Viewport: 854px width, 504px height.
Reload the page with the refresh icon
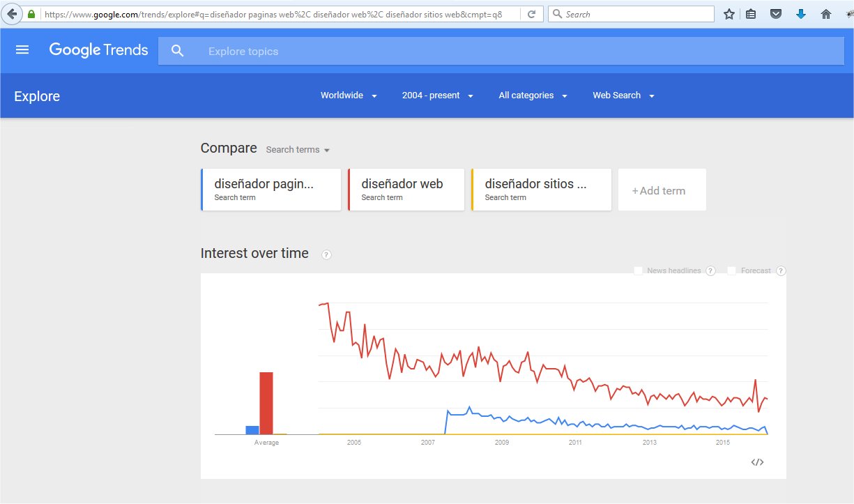click(x=531, y=14)
